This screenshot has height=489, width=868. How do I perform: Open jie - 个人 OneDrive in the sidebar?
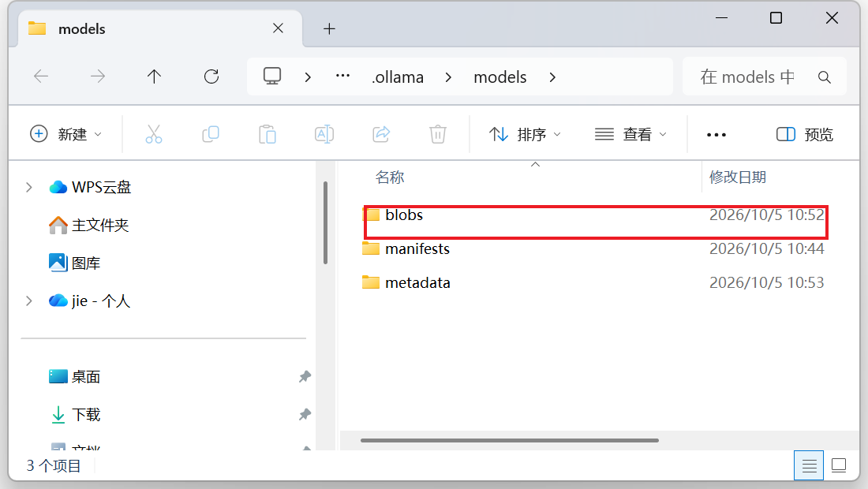pyautogui.click(x=90, y=301)
